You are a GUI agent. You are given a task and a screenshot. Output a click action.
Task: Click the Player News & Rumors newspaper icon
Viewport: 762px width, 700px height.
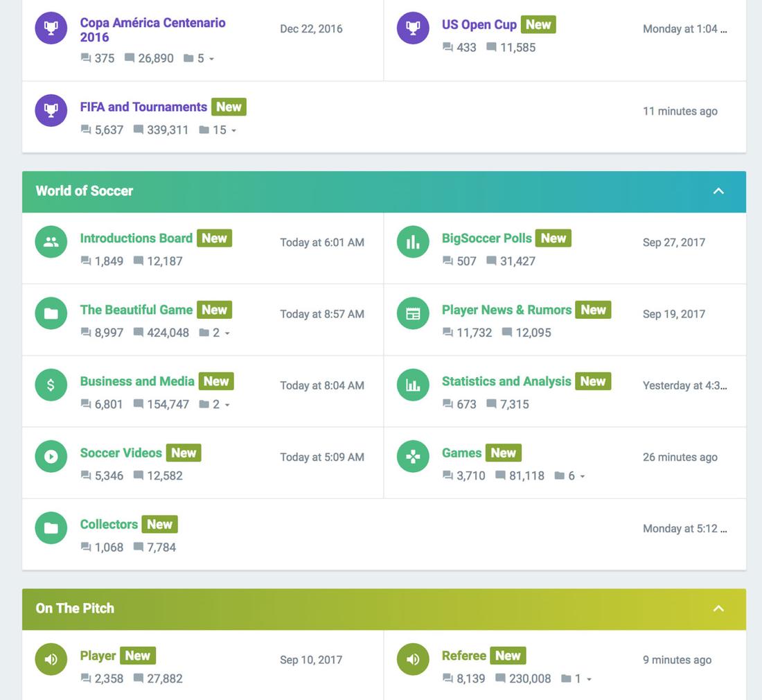413,314
